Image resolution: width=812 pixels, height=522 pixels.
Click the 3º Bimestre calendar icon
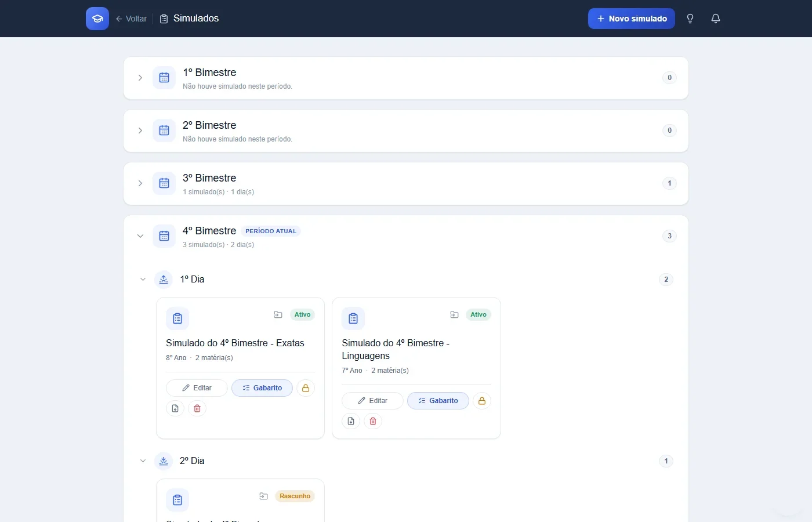point(164,183)
